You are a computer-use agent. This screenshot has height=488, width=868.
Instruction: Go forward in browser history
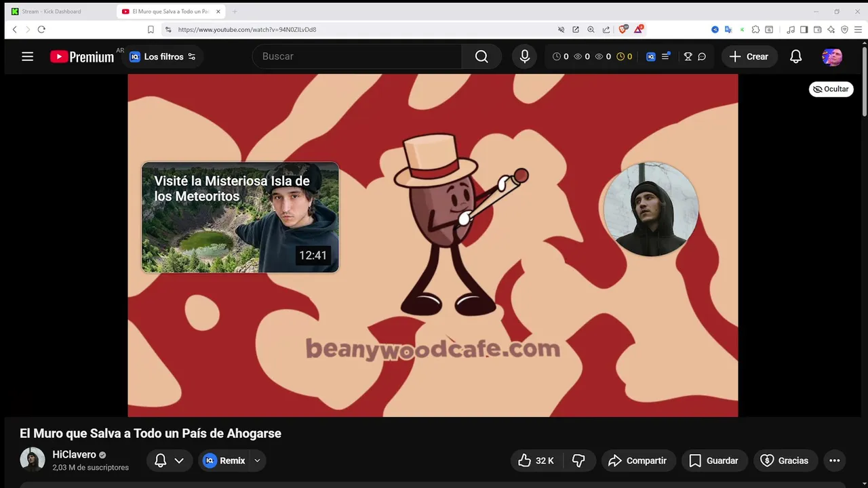click(x=28, y=30)
